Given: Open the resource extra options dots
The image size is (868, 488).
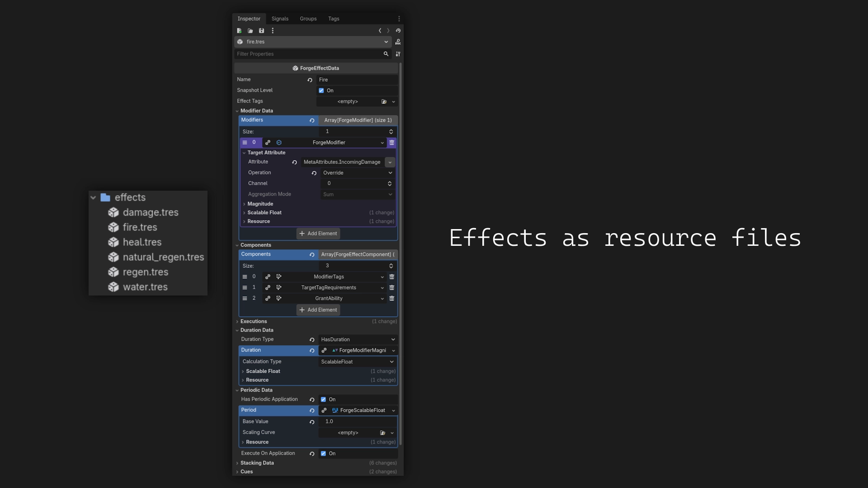Looking at the screenshot, I should pos(273,31).
